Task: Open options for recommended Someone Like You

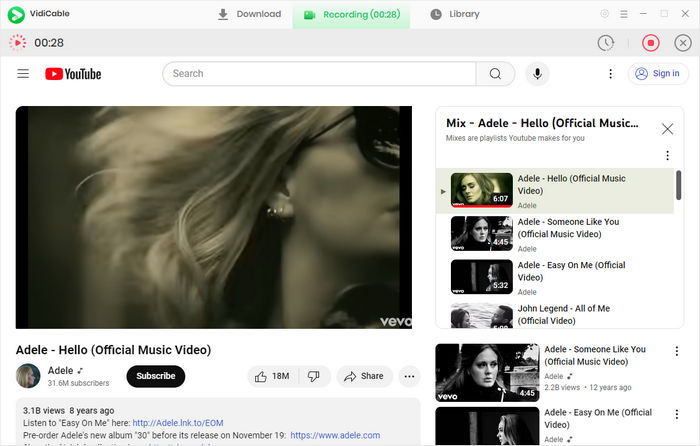Action: click(x=677, y=351)
